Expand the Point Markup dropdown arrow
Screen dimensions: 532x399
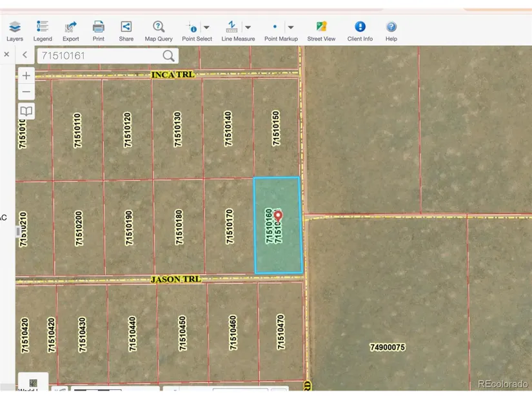(x=291, y=27)
